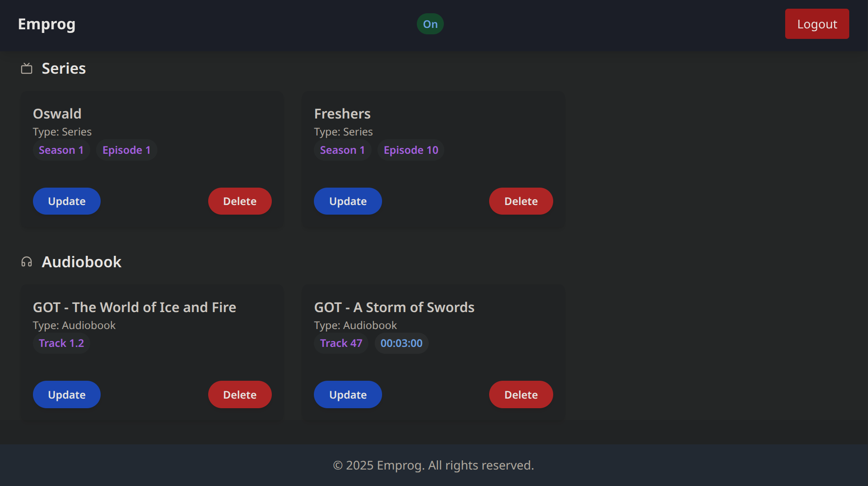Log out using the Logout button
Viewport: 868px width, 486px height.
point(817,24)
